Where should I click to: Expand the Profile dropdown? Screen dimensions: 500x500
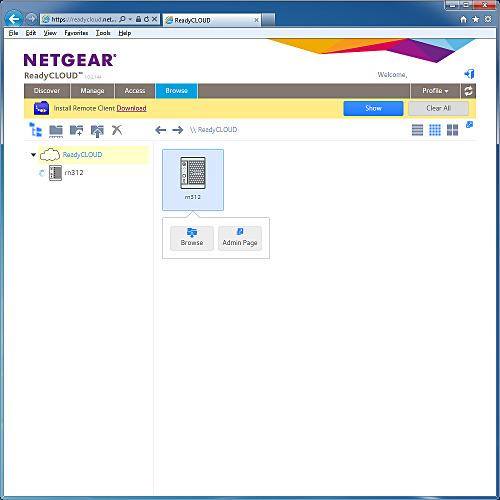pyautogui.click(x=435, y=91)
